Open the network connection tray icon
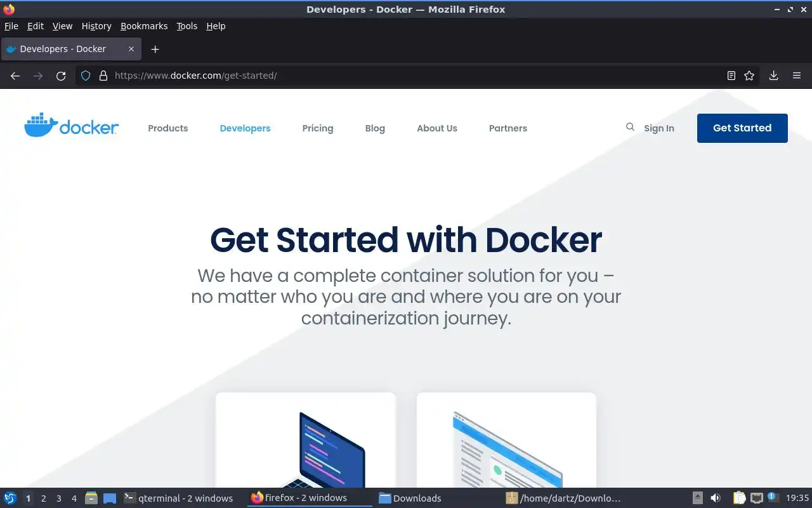This screenshot has height=508, width=812. tap(756, 498)
